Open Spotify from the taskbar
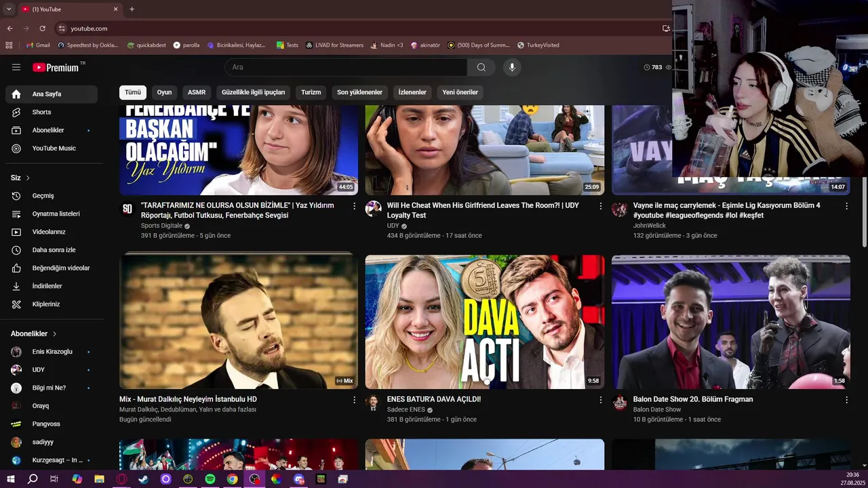The image size is (868, 488). click(x=210, y=479)
